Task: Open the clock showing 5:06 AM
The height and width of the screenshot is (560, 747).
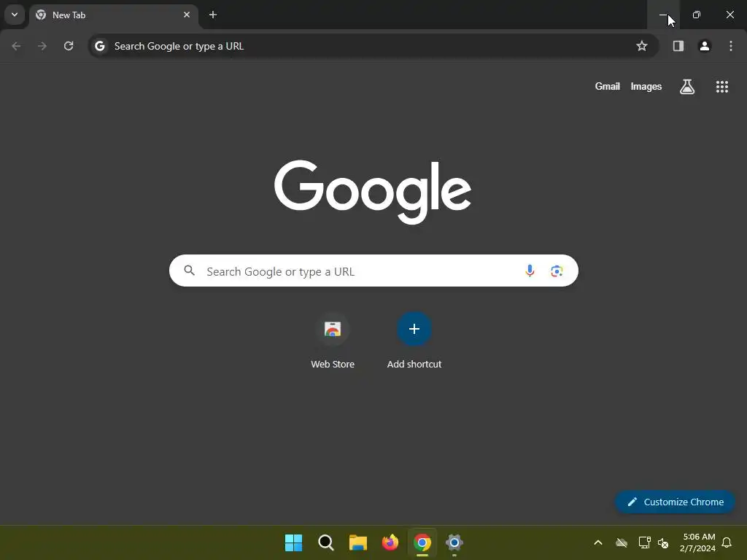Action: [698, 542]
